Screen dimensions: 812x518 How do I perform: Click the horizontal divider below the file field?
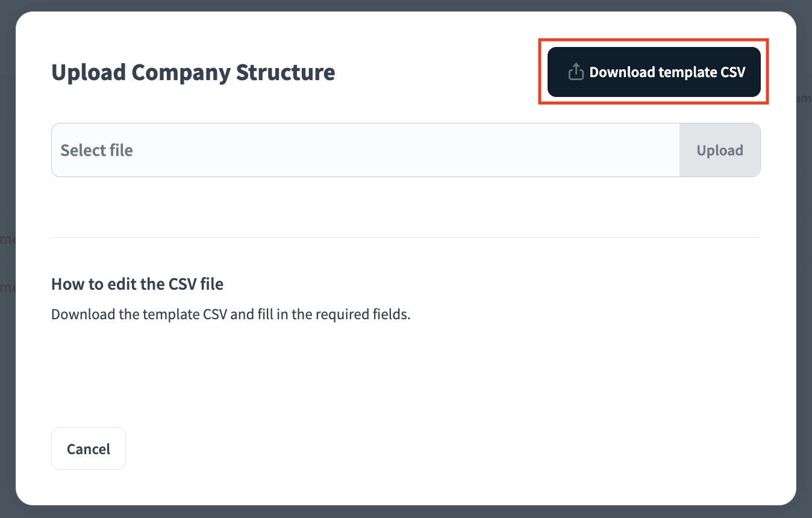coord(405,238)
